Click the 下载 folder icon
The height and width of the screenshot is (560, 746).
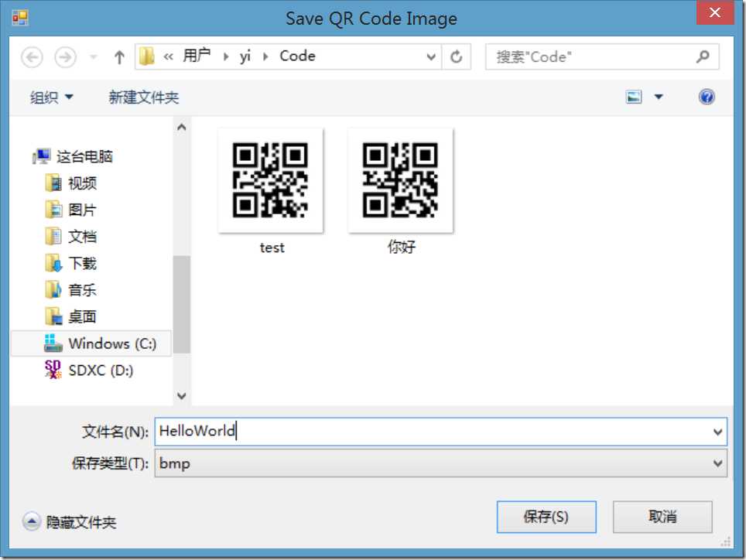pyautogui.click(x=53, y=262)
